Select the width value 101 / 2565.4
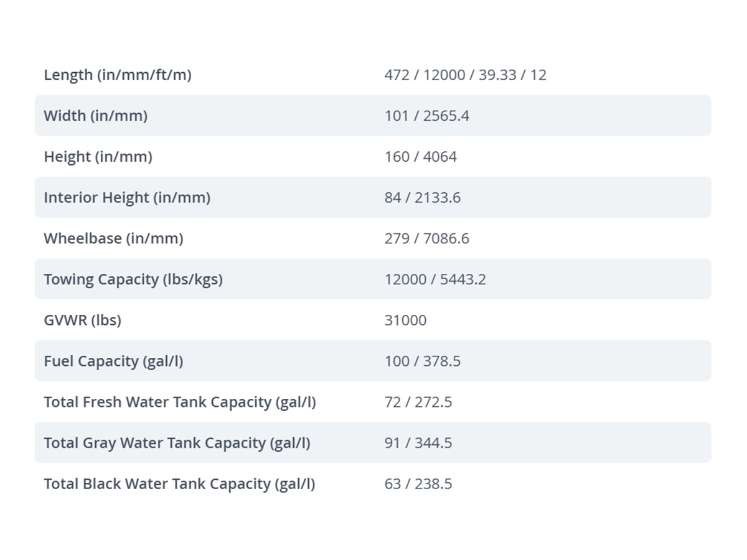Image resolution: width=747 pixels, height=560 pixels. pos(427,116)
